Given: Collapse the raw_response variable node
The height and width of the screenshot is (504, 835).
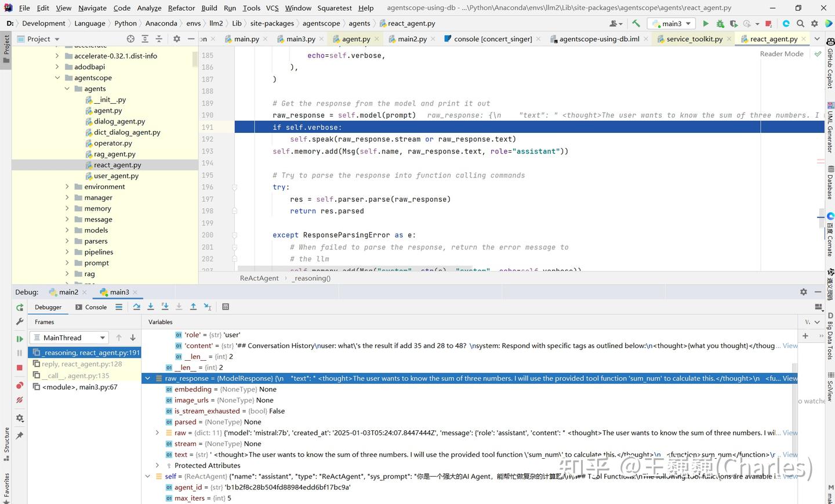Looking at the screenshot, I should (x=148, y=378).
